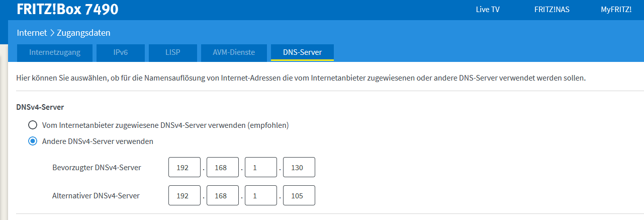
Task: Click the Bevorzugter DNSv4-Server label
Action: 97,167
